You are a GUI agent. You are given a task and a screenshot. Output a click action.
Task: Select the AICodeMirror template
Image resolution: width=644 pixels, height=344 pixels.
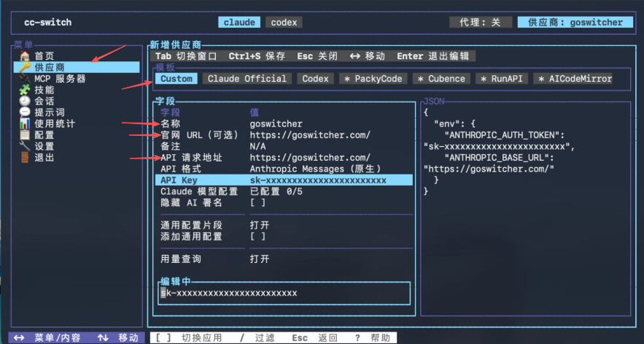point(573,79)
